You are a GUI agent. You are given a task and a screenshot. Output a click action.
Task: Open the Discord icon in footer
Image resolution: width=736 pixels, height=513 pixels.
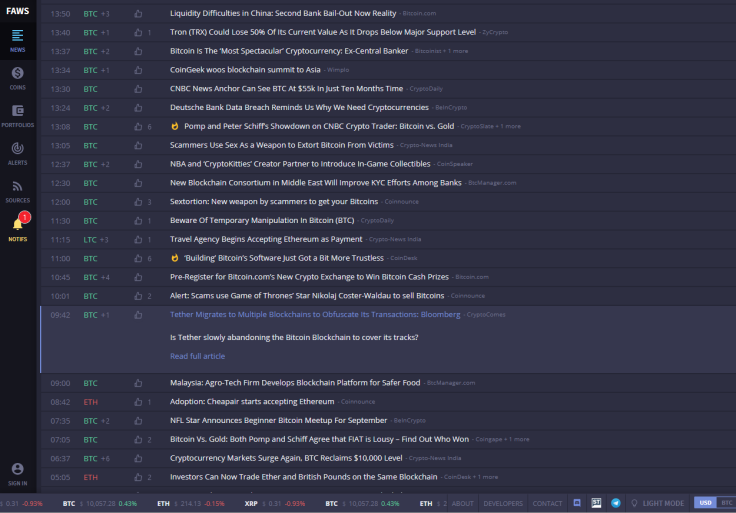coord(577,503)
